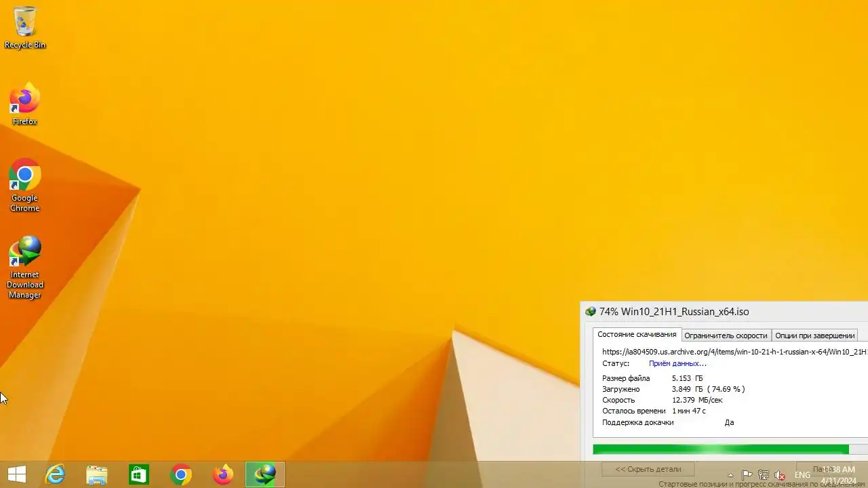Select the Internet Download Manager desktop shortcut
Screen dimensions: 868x488
click(x=25, y=268)
